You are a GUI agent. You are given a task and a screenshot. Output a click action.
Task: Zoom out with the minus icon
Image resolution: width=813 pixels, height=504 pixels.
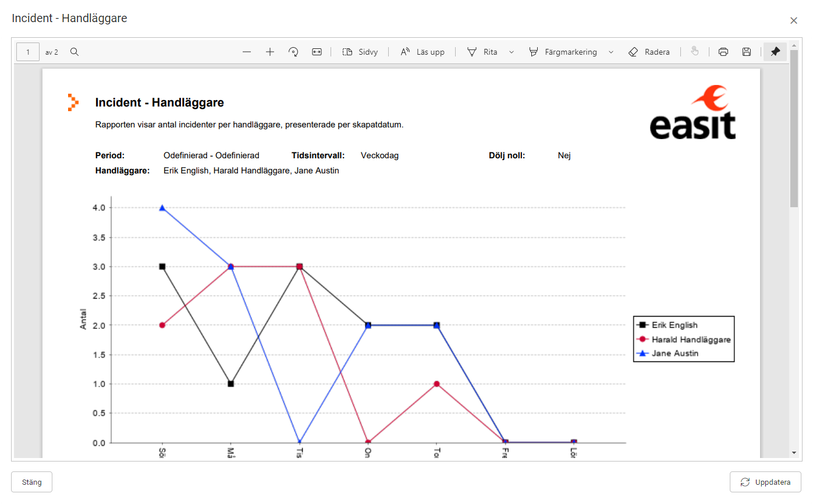pos(247,52)
